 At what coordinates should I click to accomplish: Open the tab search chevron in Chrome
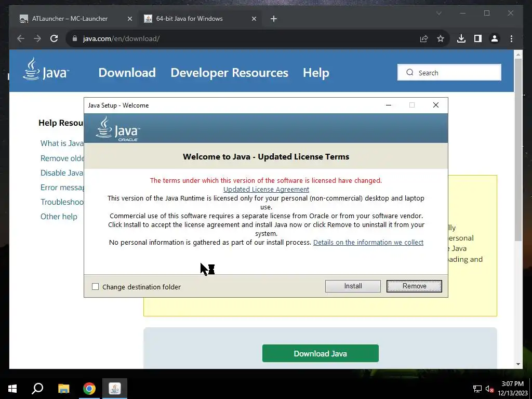point(438,13)
